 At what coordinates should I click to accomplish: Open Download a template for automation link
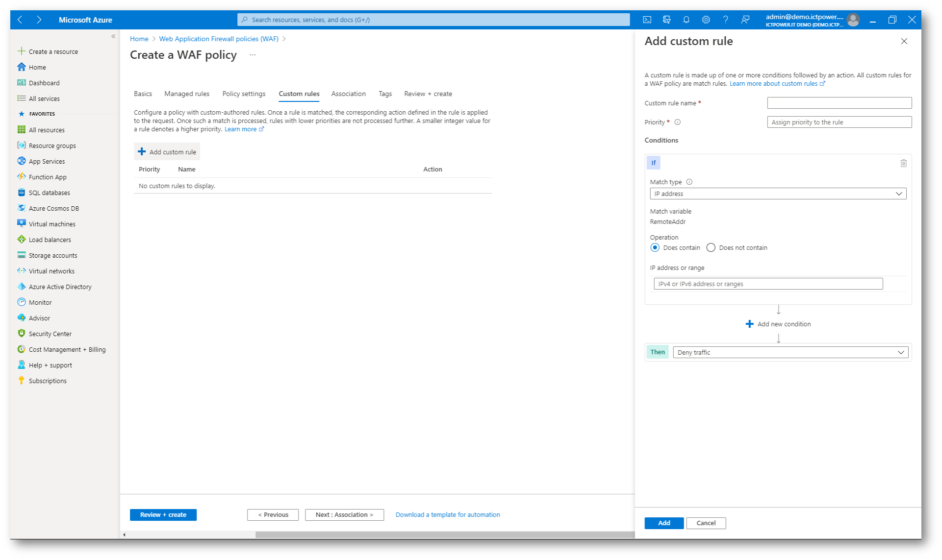[x=448, y=514]
